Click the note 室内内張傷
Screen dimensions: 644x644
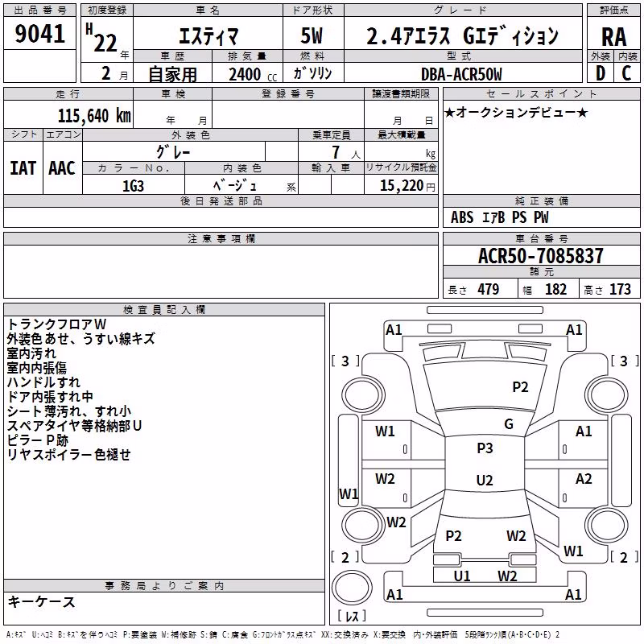(36, 368)
